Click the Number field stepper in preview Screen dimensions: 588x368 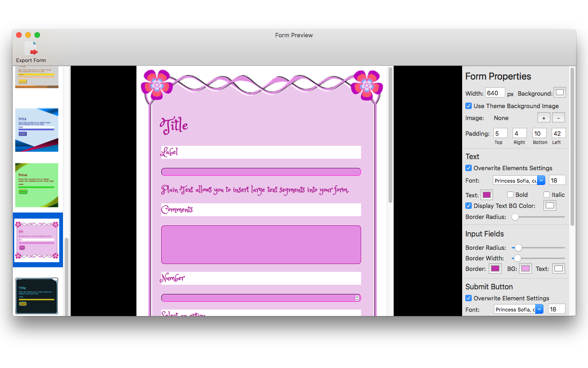357,298
